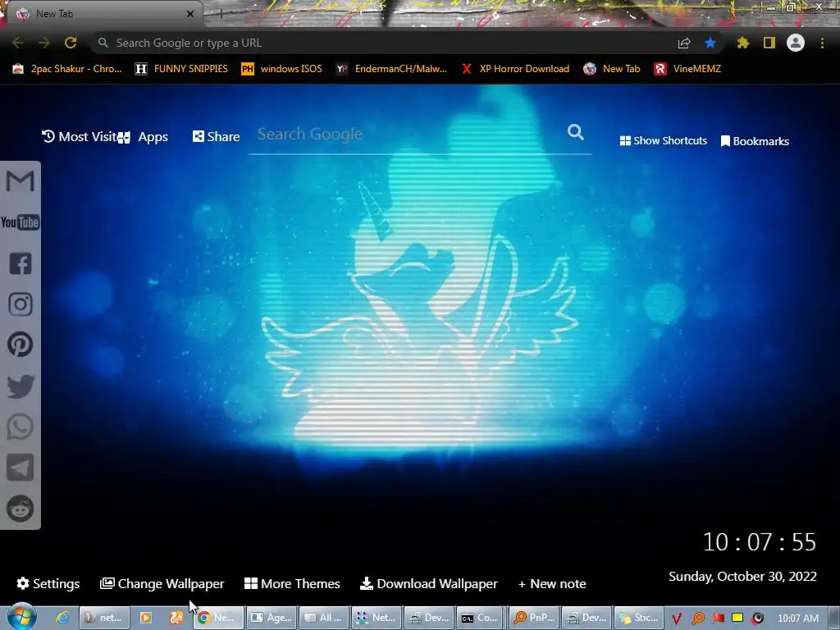This screenshot has width=840, height=630.
Task: Open the Bookmarks panel
Action: tap(755, 141)
